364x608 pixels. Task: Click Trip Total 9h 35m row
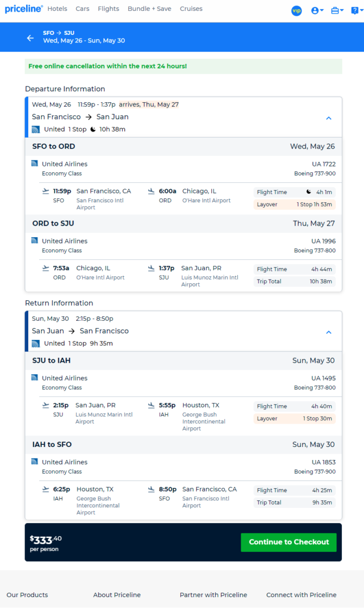(294, 502)
